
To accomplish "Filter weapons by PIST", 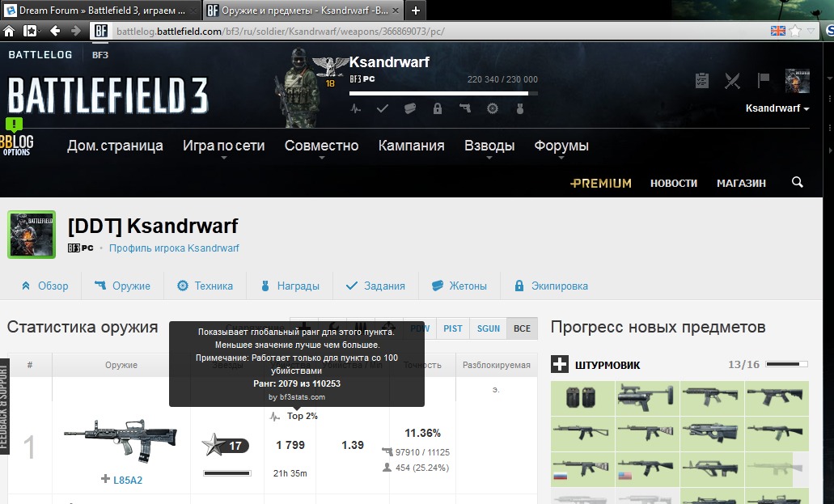I will (453, 328).
